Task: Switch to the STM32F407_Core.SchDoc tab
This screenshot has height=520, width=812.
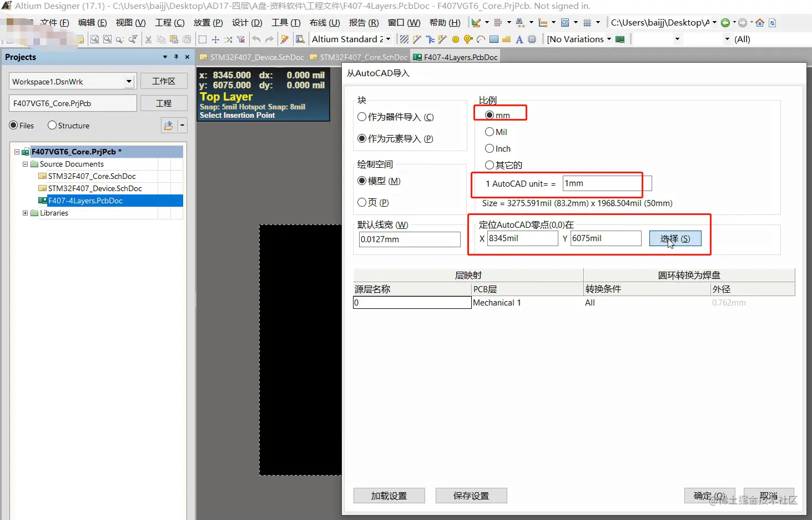Action: (359, 57)
